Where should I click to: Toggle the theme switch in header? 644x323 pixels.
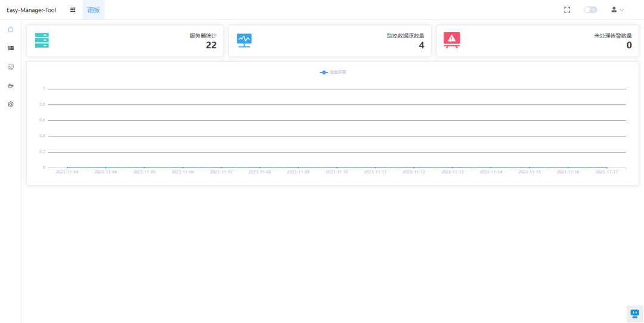point(590,10)
